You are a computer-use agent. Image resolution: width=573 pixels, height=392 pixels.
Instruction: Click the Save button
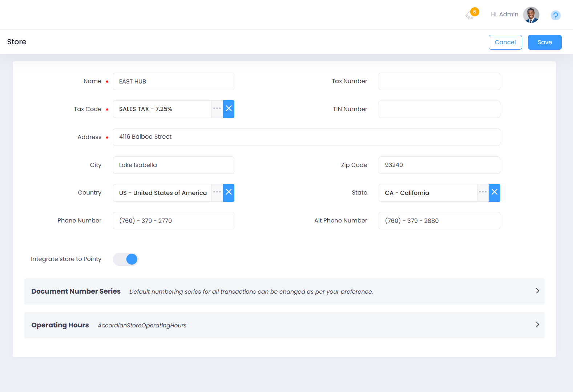(544, 42)
